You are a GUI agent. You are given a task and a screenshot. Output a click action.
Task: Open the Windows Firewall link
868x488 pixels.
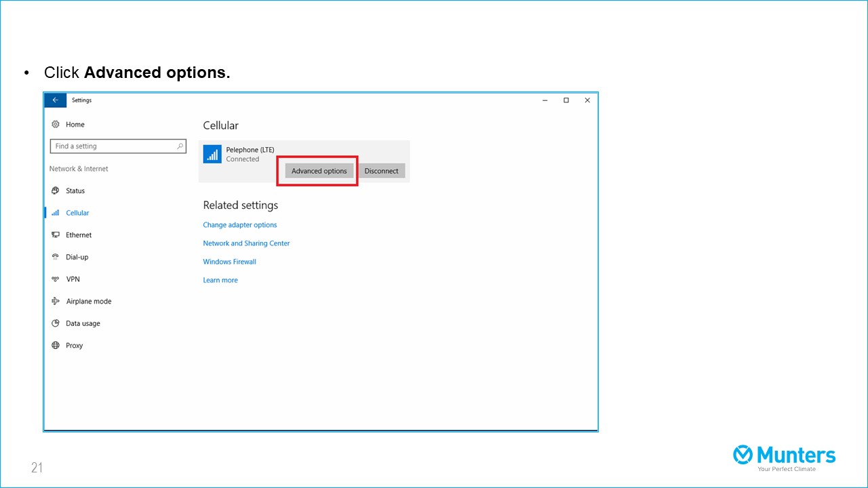click(229, 262)
